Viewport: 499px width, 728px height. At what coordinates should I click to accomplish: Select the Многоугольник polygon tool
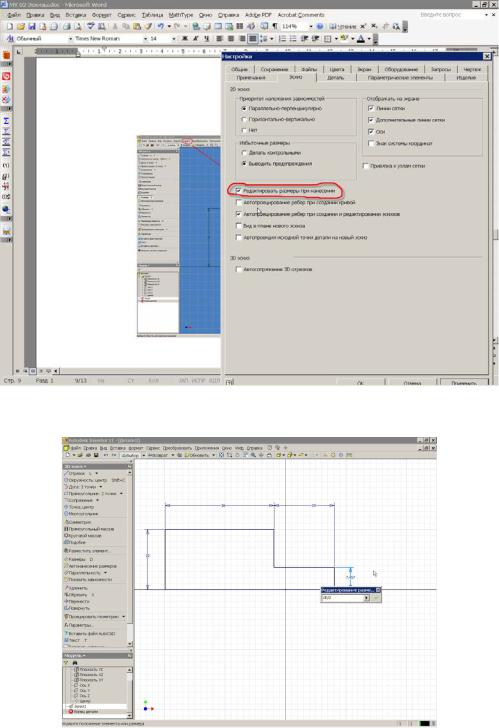(81, 514)
